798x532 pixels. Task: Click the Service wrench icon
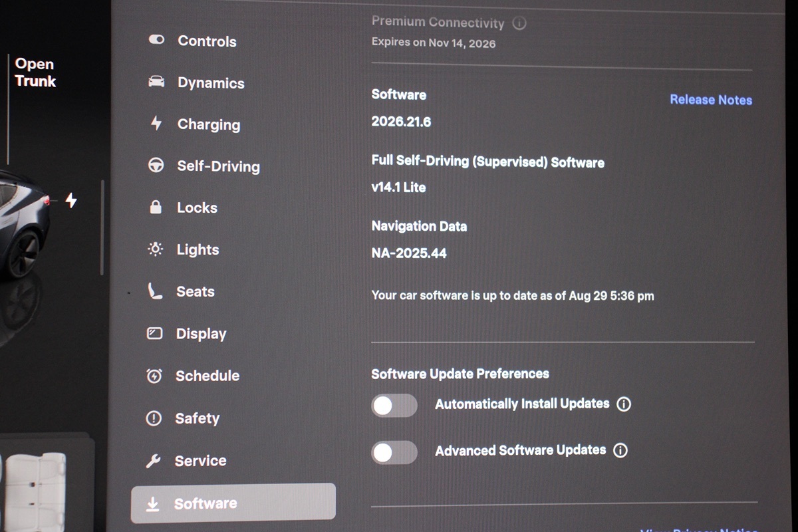pyautogui.click(x=153, y=461)
